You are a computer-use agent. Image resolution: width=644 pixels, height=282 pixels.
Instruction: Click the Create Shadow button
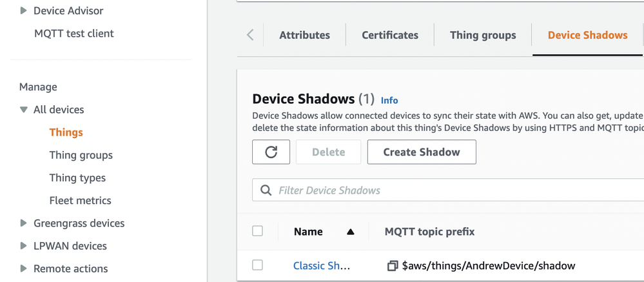coord(422,152)
